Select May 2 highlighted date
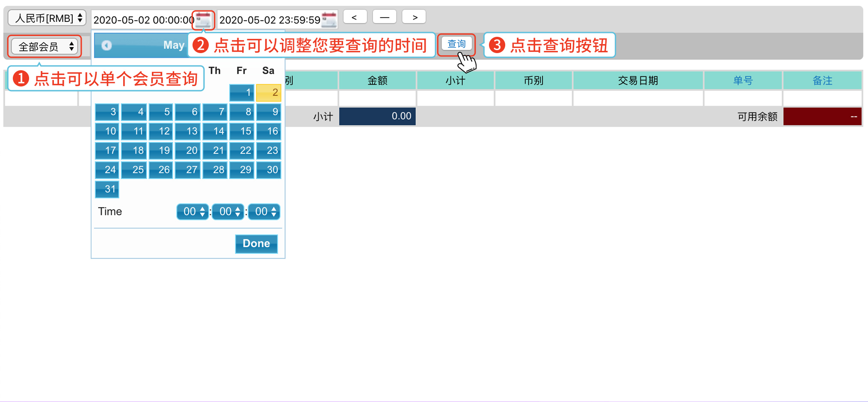Screen dimensions: 868x402 (269, 92)
